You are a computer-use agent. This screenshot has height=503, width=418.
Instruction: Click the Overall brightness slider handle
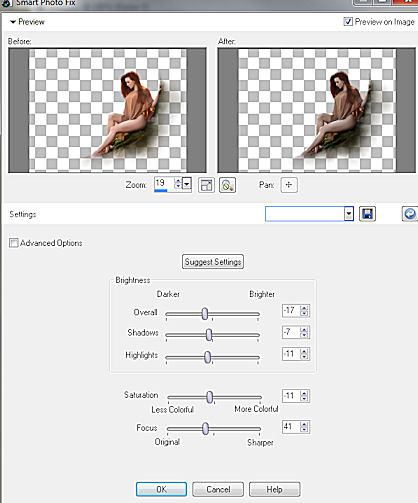tap(205, 314)
